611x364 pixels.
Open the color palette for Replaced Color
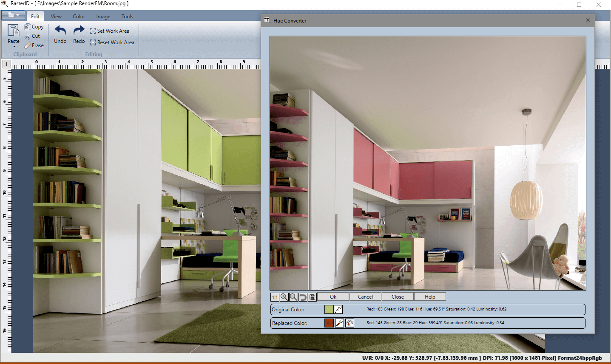tap(350, 323)
